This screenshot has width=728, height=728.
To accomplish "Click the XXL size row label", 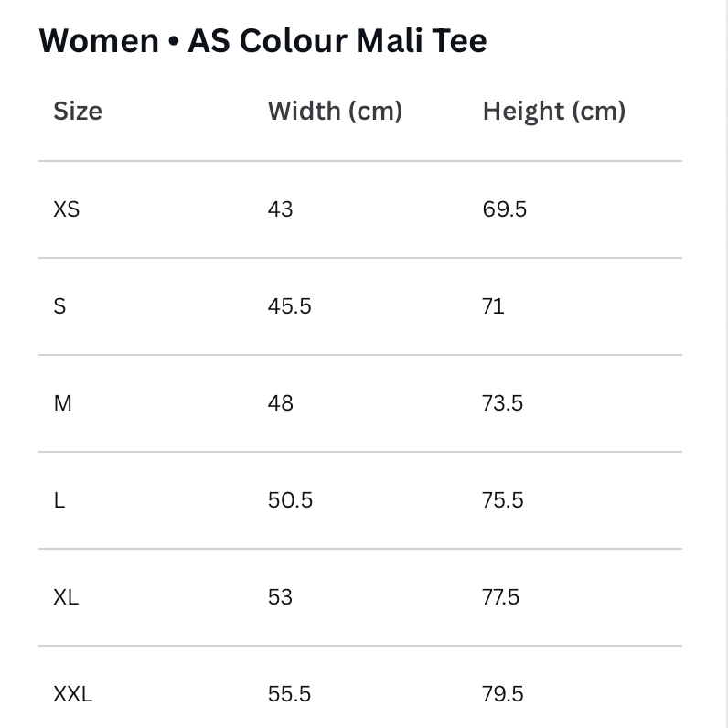I will (x=72, y=694).
